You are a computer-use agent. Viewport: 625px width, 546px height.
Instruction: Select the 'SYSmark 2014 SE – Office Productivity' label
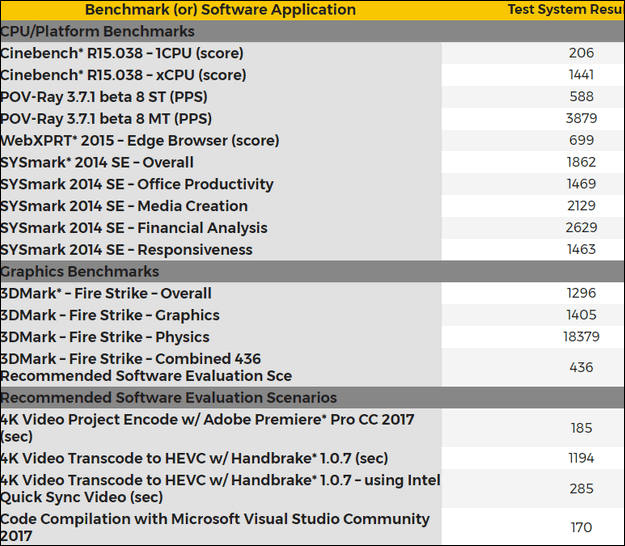137,185
